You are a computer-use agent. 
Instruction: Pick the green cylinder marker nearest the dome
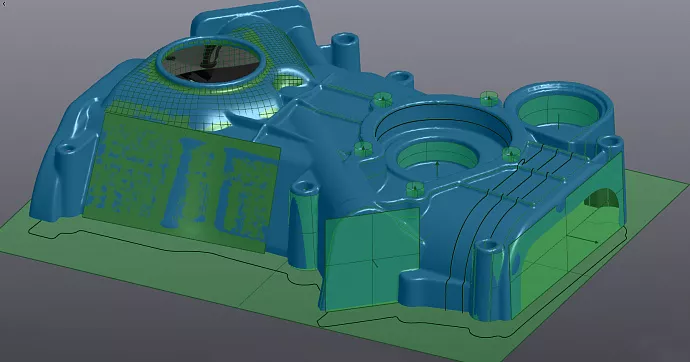382,100
